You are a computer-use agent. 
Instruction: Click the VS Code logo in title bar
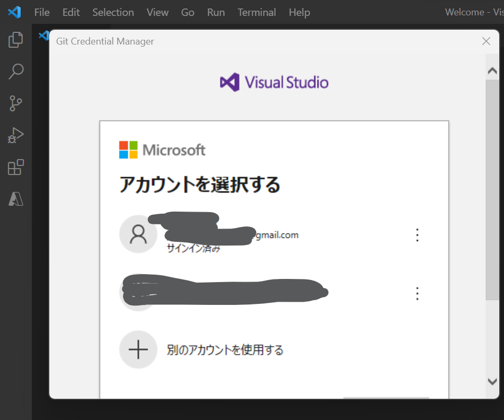[14, 12]
